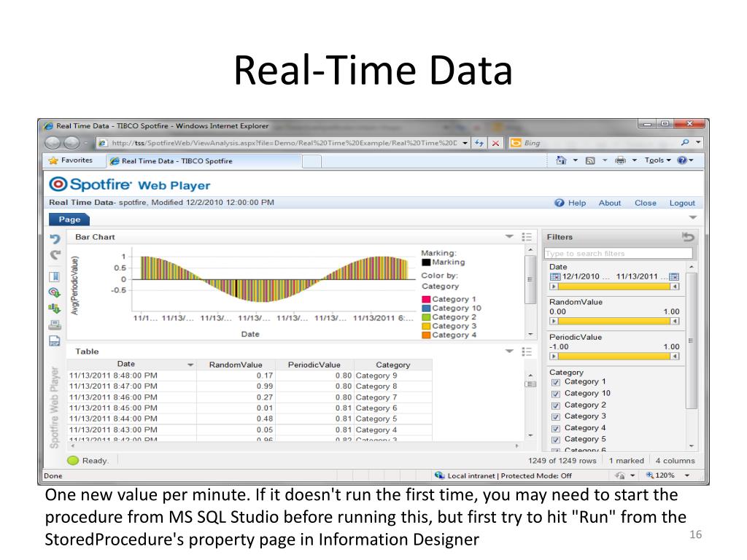747x560 pixels.
Task: Click the Spotfire logo
Action: [x=90, y=184]
